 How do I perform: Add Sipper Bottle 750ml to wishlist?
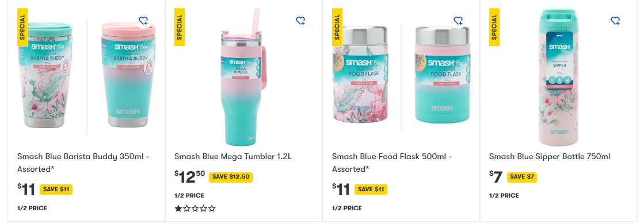click(x=615, y=21)
